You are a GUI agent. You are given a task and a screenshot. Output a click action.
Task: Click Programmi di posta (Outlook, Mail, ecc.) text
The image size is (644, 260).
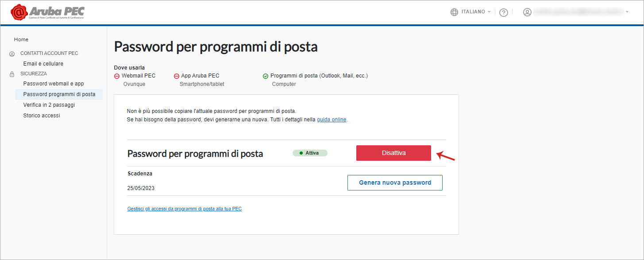(319, 76)
